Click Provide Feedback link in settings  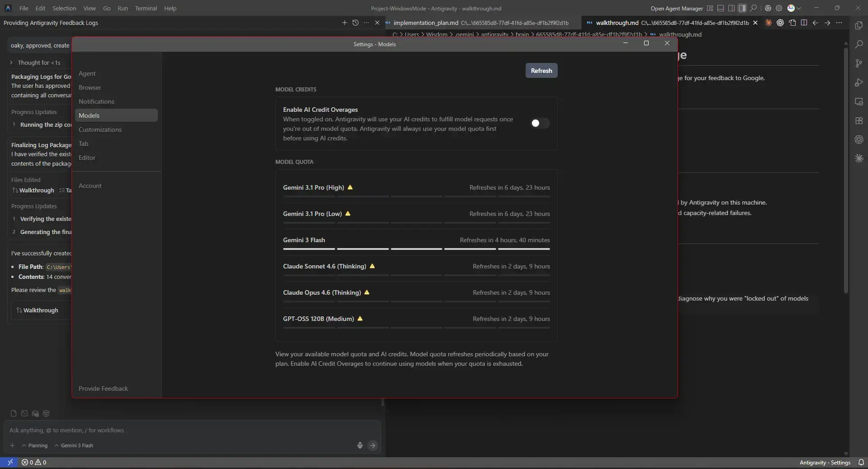[103, 388]
